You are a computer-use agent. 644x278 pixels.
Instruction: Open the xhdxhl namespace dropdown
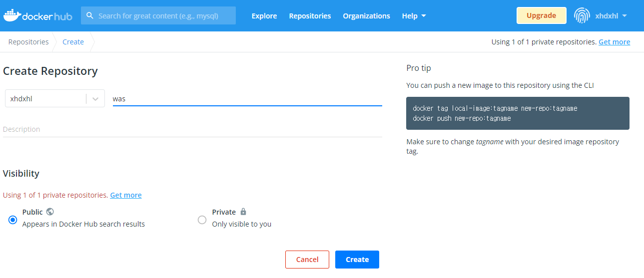(55, 99)
